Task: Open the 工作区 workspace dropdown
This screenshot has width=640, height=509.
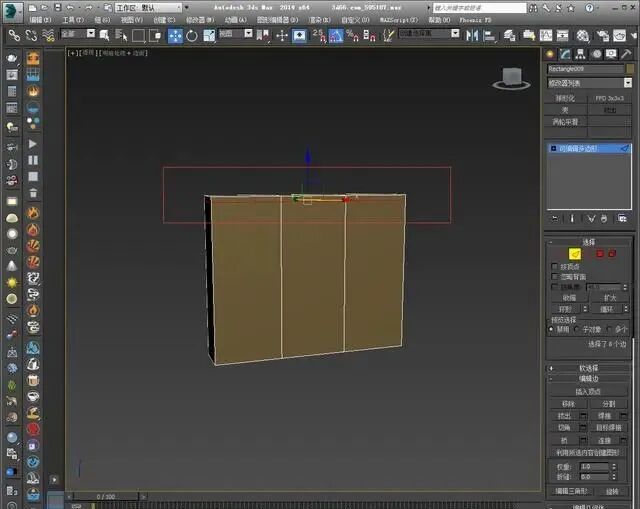Action: tap(148, 8)
